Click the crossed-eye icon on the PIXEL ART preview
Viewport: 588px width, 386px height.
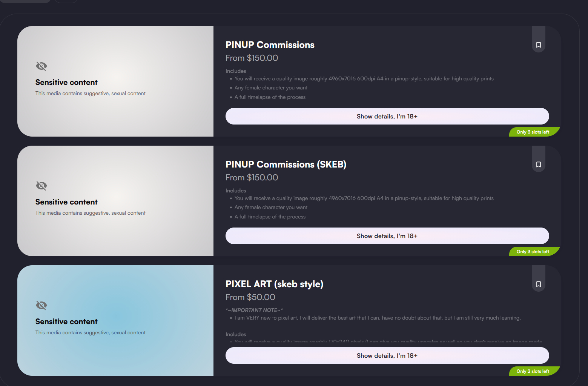coord(41,305)
